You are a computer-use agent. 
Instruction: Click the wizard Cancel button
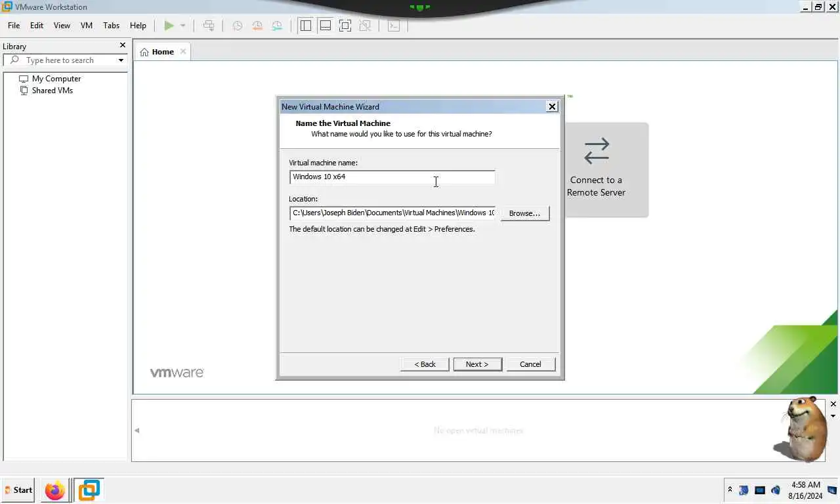pyautogui.click(x=530, y=364)
